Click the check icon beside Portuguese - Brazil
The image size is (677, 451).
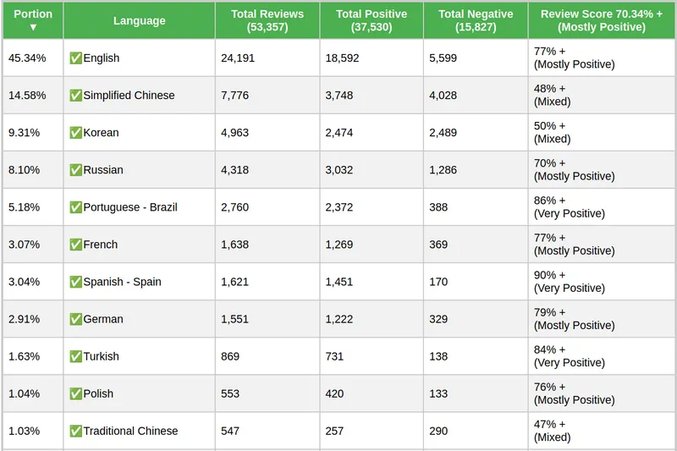point(76,207)
